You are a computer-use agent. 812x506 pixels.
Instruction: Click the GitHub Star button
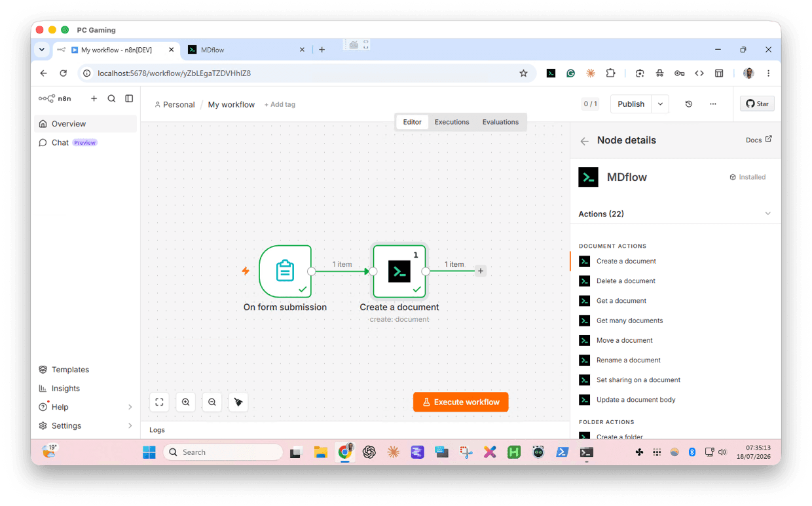coord(758,104)
